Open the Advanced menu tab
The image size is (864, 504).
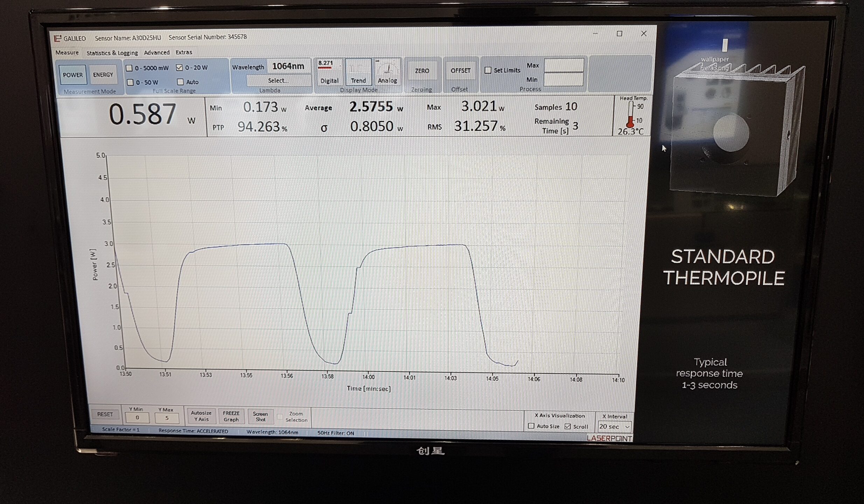coord(156,52)
